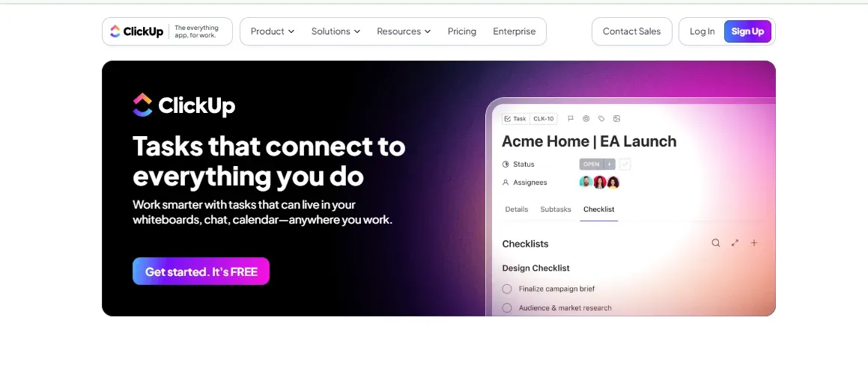Image resolution: width=868 pixels, height=365 pixels.
Task: Expand the Product dropdown menu
Action: tap(273, 31)
